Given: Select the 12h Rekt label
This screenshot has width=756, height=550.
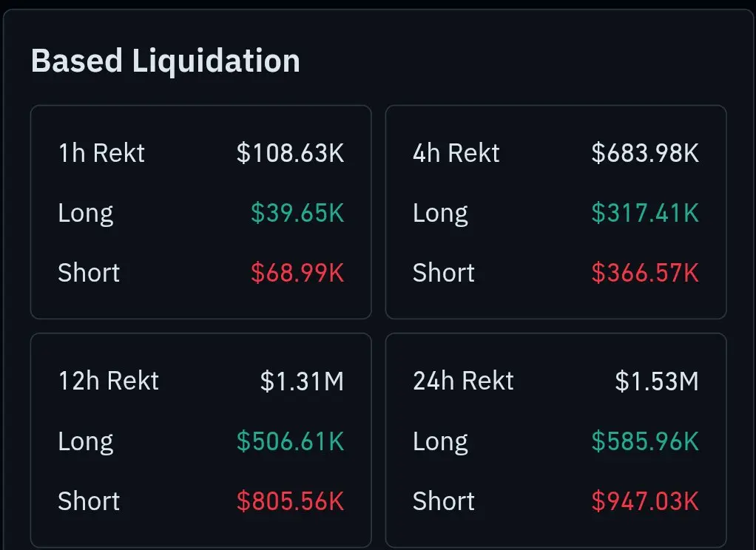Looking at the screenshot, I should (109, 381).
